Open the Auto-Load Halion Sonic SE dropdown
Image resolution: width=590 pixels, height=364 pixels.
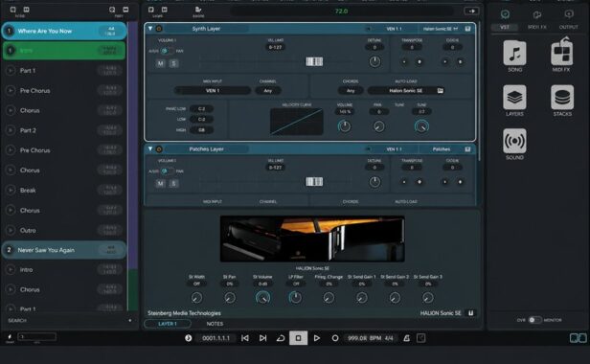(x=406, y=90)
